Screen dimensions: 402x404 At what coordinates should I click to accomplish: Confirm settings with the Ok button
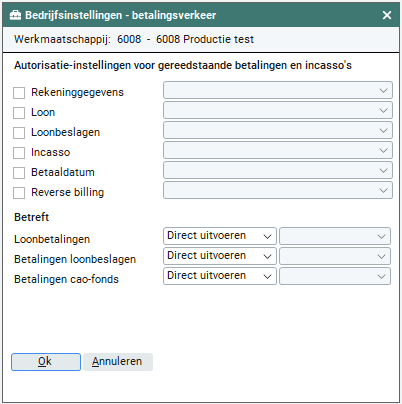[x=46, y=362]
